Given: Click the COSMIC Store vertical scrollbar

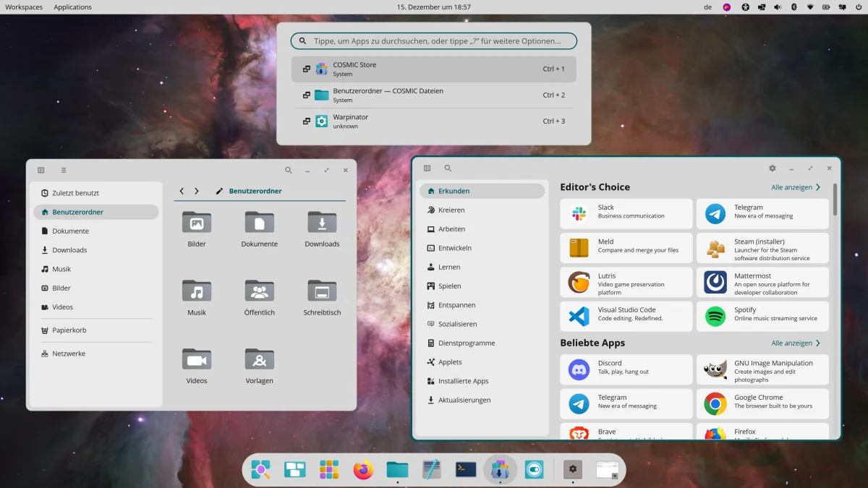Looking at the screenshot, I should point(835,200).
